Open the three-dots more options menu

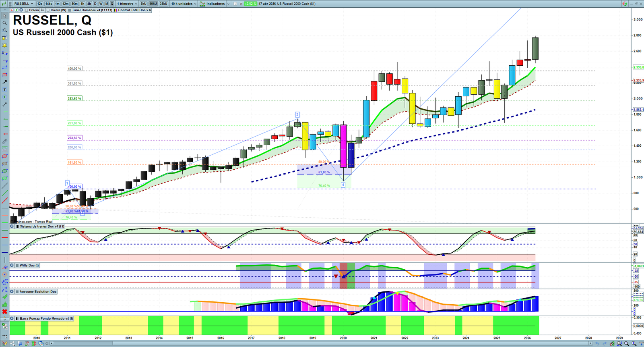coord(5,336)
